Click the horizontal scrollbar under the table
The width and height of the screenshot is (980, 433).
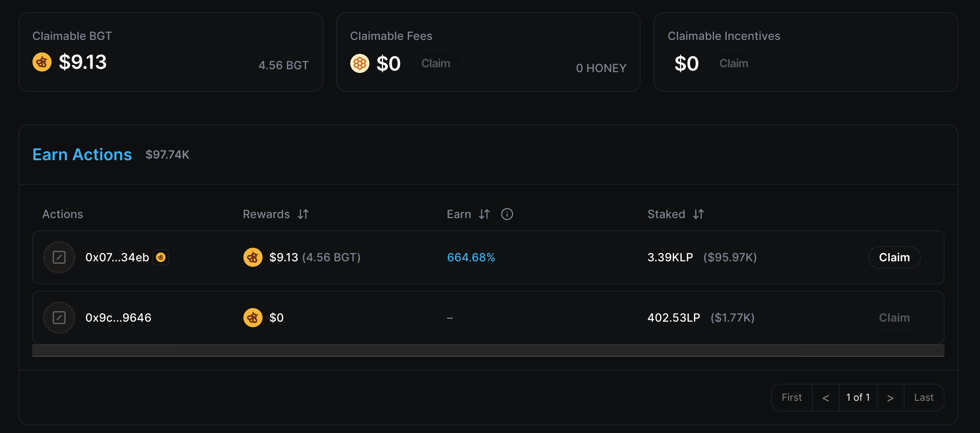pyautogui.click(x=488, y=351)
